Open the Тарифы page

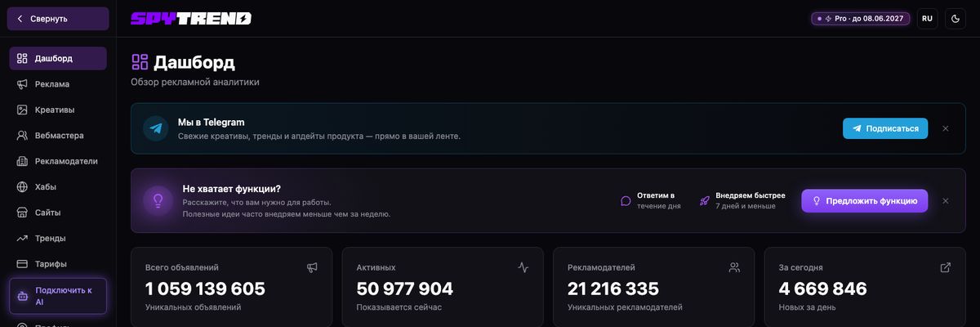point(58,264)
